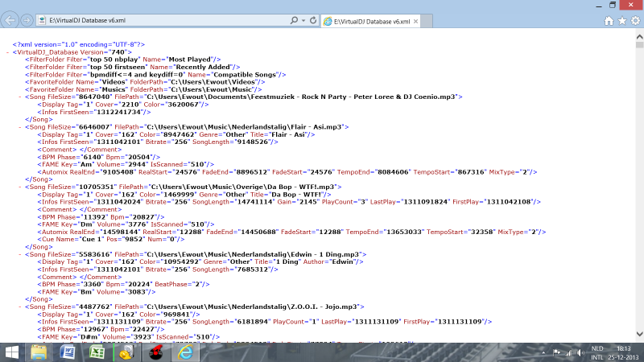644x362 pixels.
Task: Refresh the page with the reload icon
Action: 313,20
